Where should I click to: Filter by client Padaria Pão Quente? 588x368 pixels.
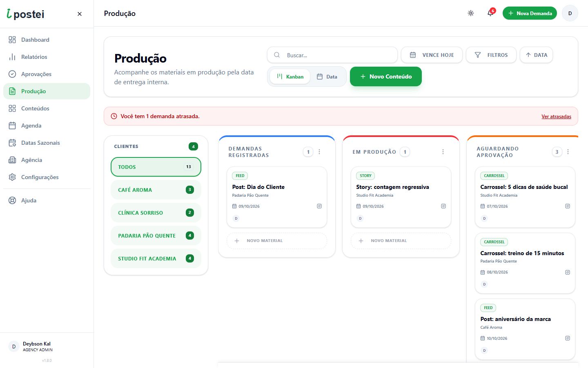click(x=156, y=236)
